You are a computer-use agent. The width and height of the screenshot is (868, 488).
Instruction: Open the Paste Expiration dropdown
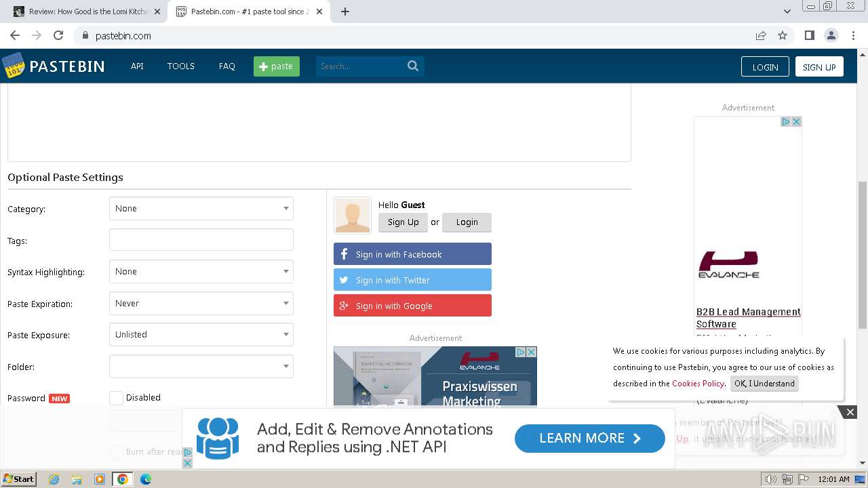(201, 304)
